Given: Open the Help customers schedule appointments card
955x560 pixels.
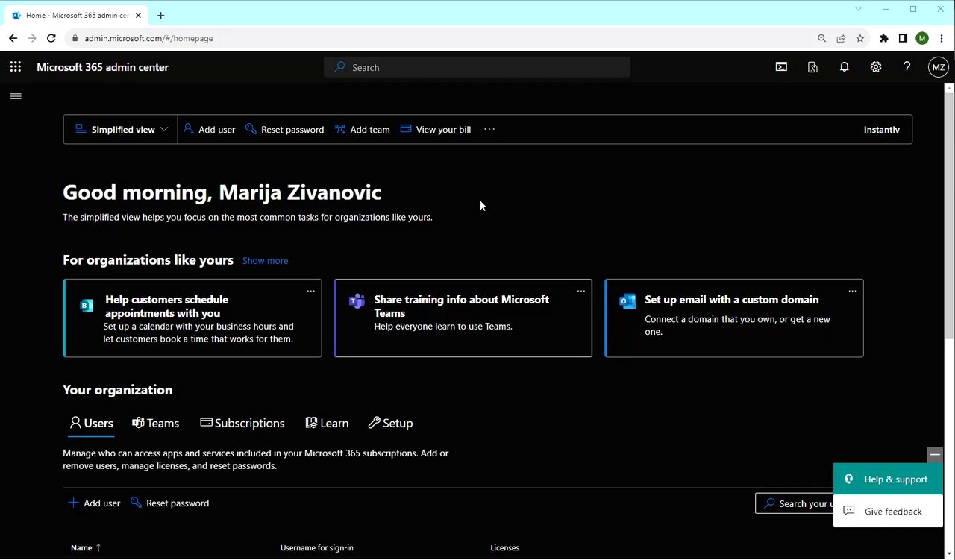Looking at the screenshot, I should 192,318.
